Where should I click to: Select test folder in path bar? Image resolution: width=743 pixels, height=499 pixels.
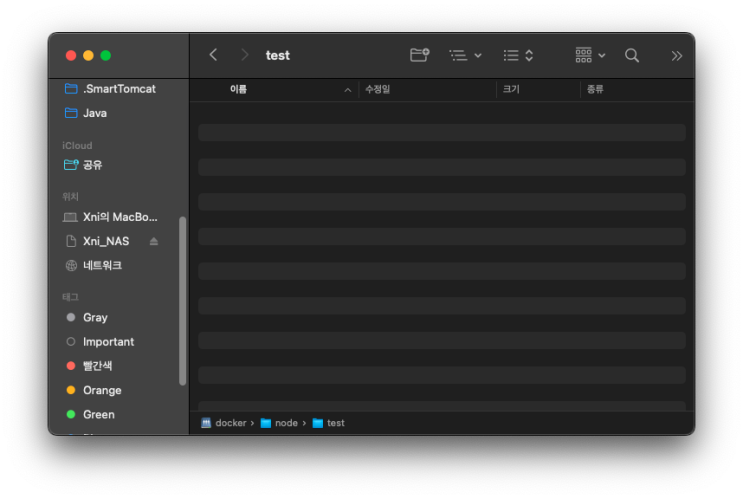tap(329, 423)
